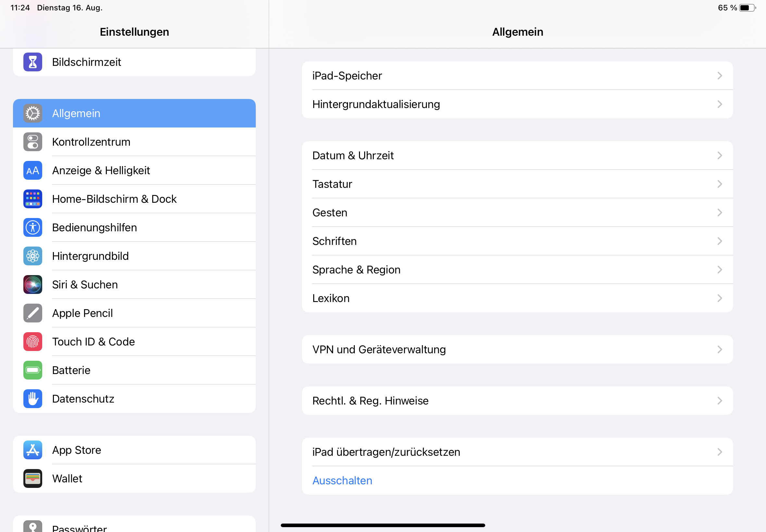Image resolution: width=766 pixels, height=532 pixels.
Task: Open Anzeige & Helligkeit settings
Action: click(x=134, y=170)
